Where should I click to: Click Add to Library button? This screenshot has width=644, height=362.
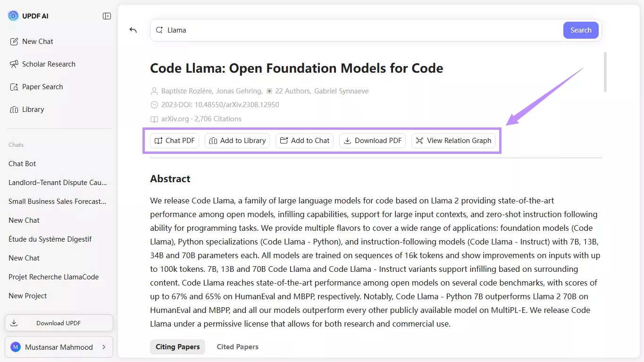click(237, 141)
